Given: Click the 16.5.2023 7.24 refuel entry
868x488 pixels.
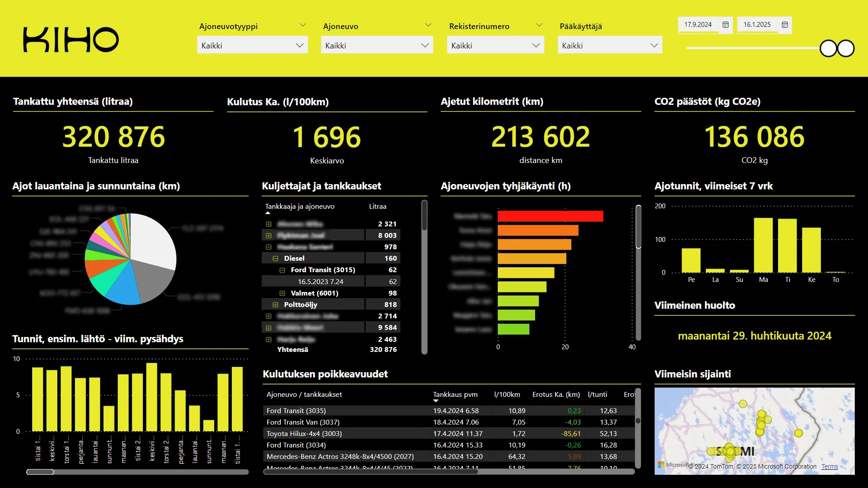Looking at the screenshot, I should click(320, 281).
